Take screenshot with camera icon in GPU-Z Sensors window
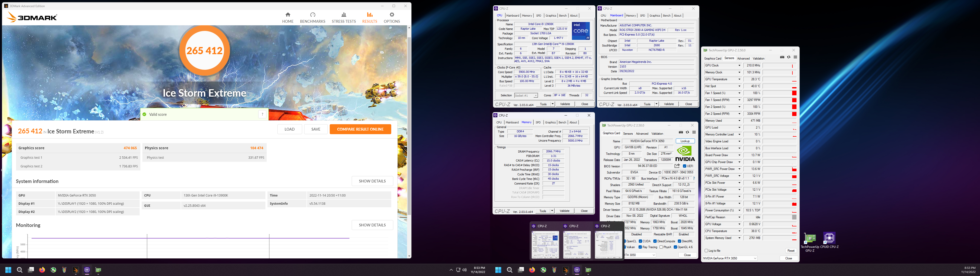 (782, 57)
